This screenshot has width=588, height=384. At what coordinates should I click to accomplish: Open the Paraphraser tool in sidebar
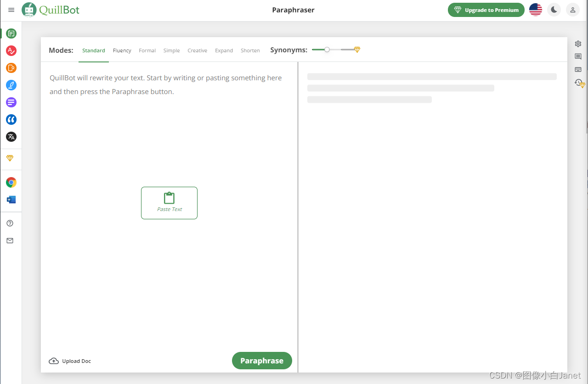pyautogui.click(x=11, y=33)
